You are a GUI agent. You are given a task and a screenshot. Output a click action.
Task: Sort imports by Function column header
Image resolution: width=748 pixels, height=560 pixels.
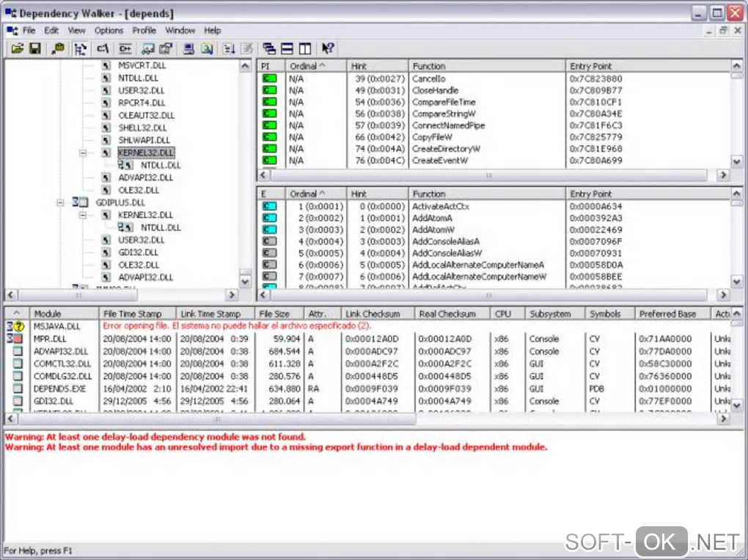click(487, 66)
